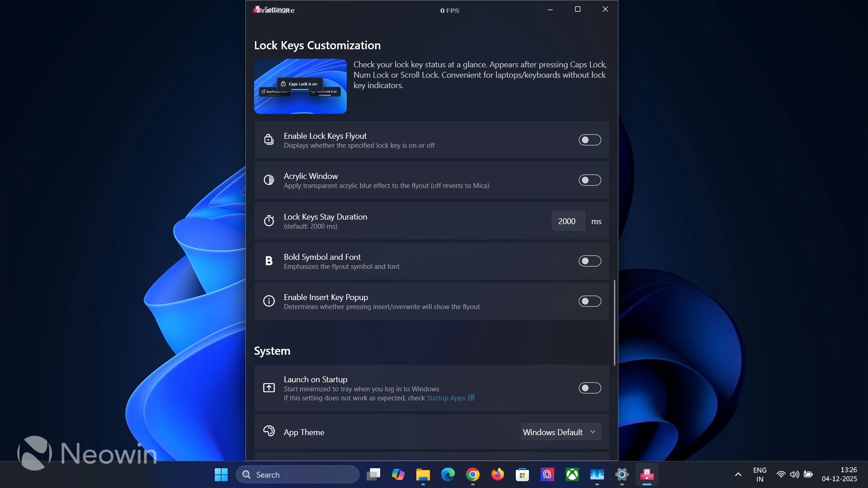Click the info icon beside Insert Key Popup

tap(269, 301)
